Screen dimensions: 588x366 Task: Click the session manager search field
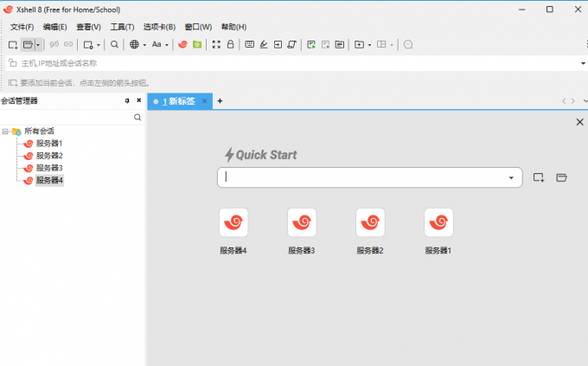coord(67,118)
